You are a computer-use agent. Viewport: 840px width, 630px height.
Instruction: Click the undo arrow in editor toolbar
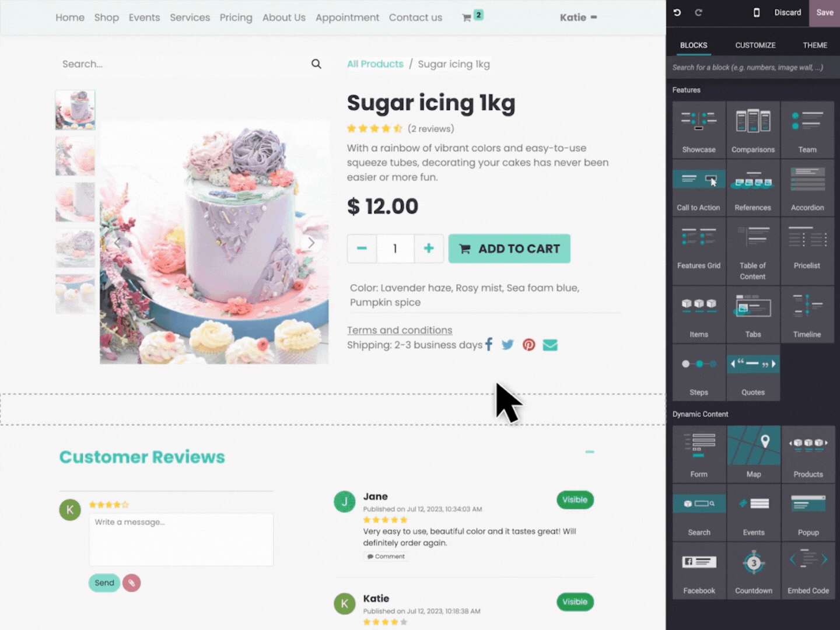pyautogui.click(x=677, y=12)
